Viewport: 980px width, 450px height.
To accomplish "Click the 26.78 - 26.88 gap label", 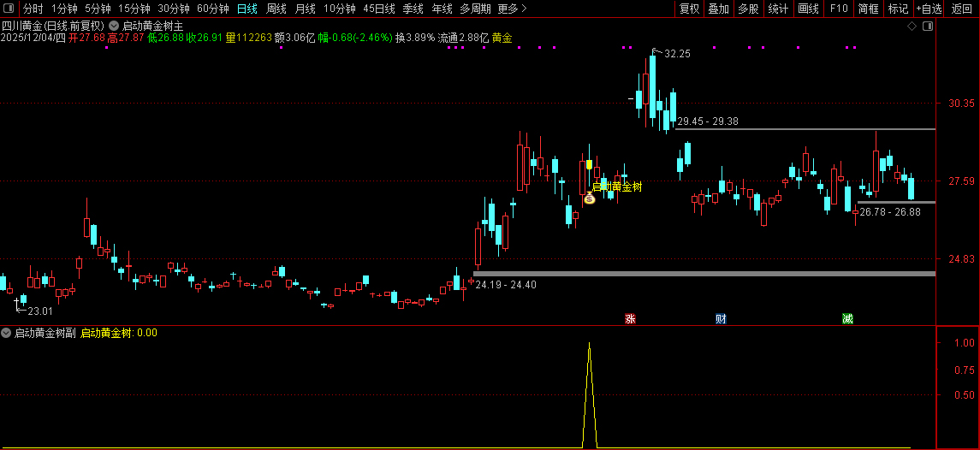I will pyautogui.click(x=890, y=212).
